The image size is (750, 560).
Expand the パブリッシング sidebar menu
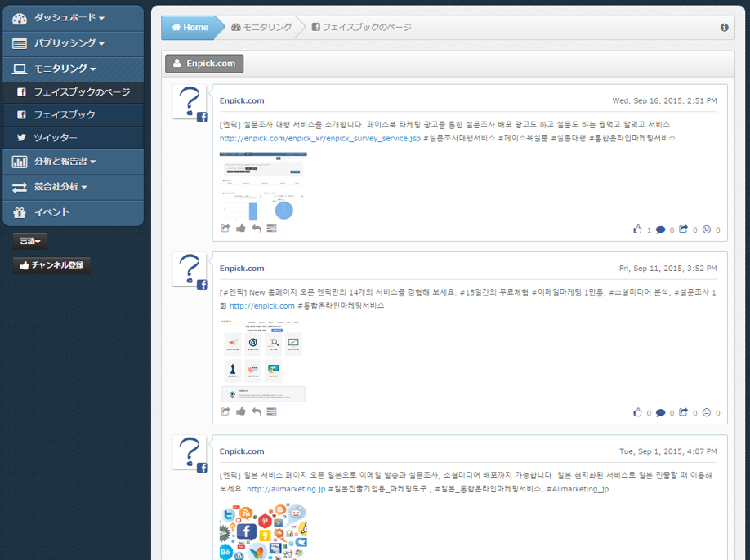point(69,43)
